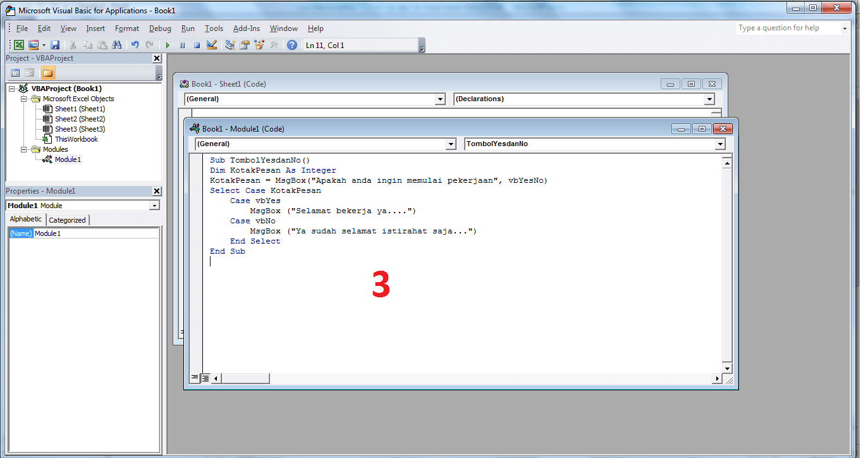
Task: Select Sheet2 (Sheet2) in project tree
Action: [80, 119]
